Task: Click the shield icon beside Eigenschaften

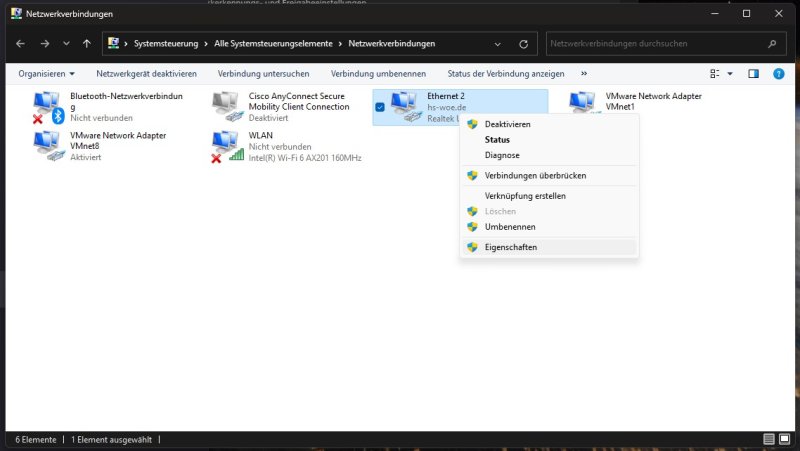Action: 472,247
